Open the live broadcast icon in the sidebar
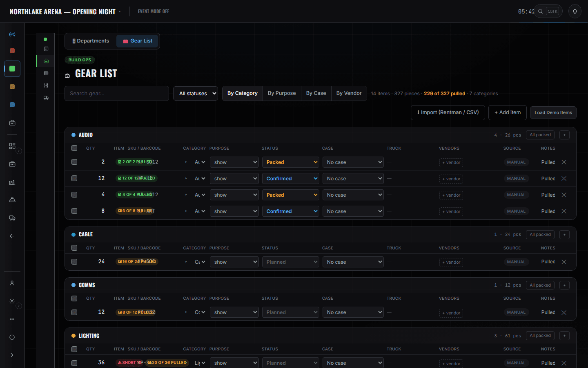The height and width of the screenshot is (368, 588). click(12, 34)
